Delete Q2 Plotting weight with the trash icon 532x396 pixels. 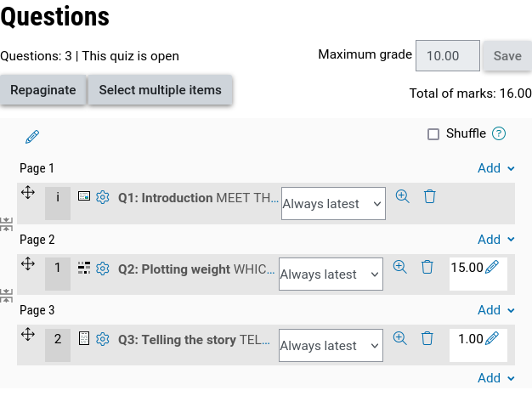pyautogui.click(x=427, y=267)
